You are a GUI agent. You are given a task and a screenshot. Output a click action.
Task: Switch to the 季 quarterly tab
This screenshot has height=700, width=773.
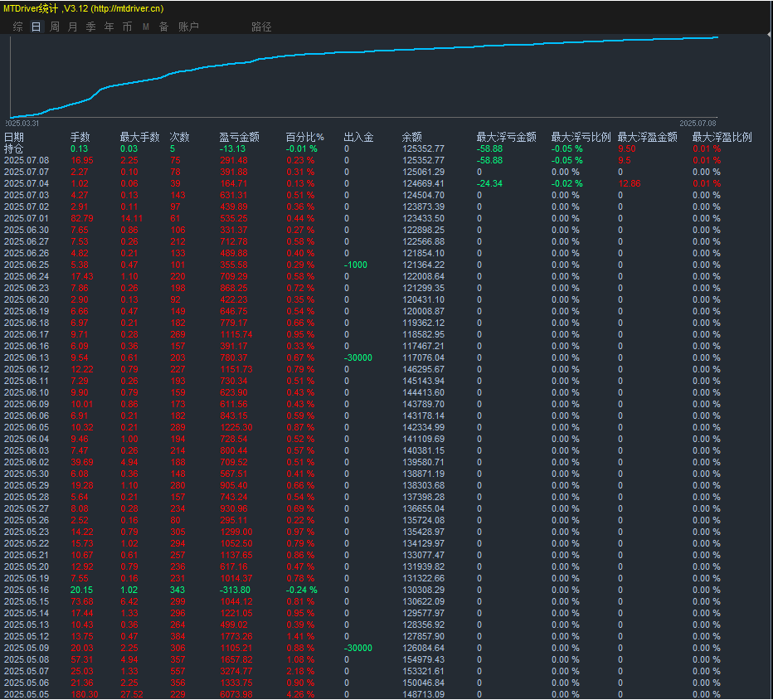click(90, 27)
